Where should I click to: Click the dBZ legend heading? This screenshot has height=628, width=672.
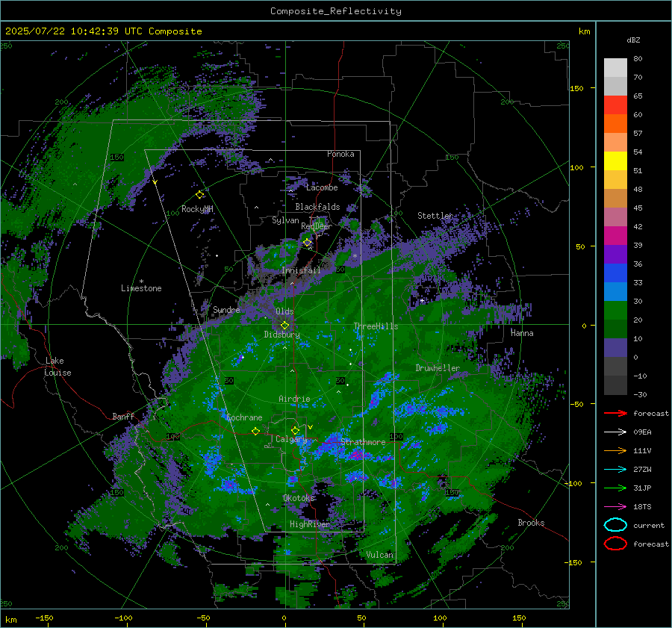click(x=633, y=40)
